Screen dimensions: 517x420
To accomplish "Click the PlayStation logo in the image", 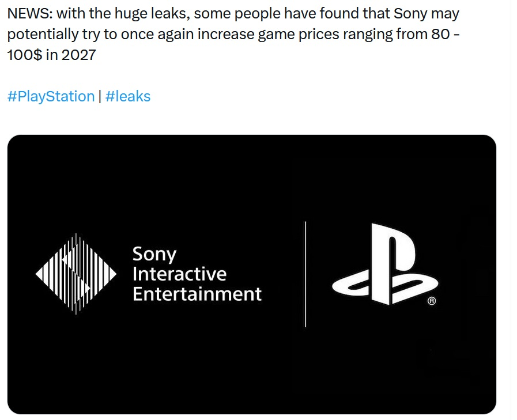I will (384, 264).
